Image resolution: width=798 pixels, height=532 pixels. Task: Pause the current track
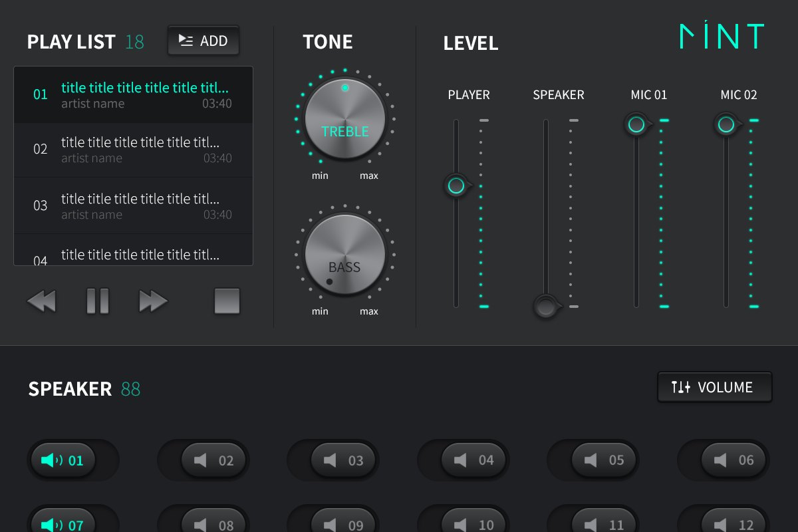click(x=98, y=301)
